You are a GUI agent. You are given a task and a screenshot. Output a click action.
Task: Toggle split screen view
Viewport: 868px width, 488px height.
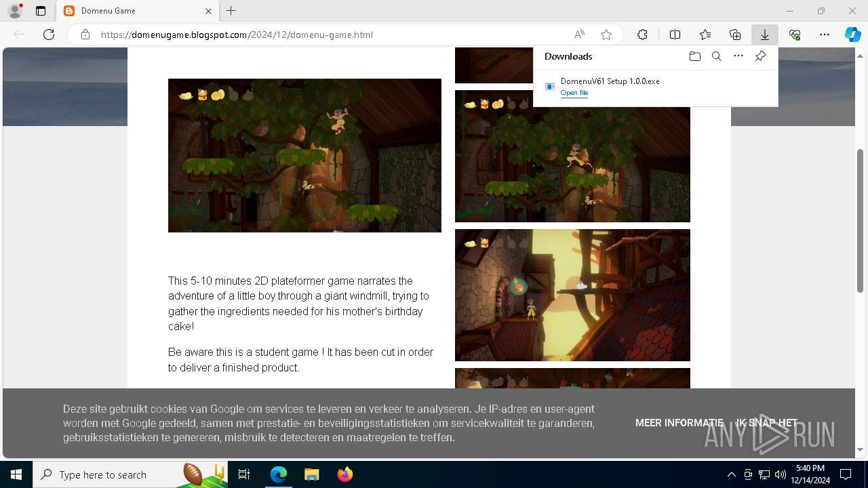coord(675,35)
